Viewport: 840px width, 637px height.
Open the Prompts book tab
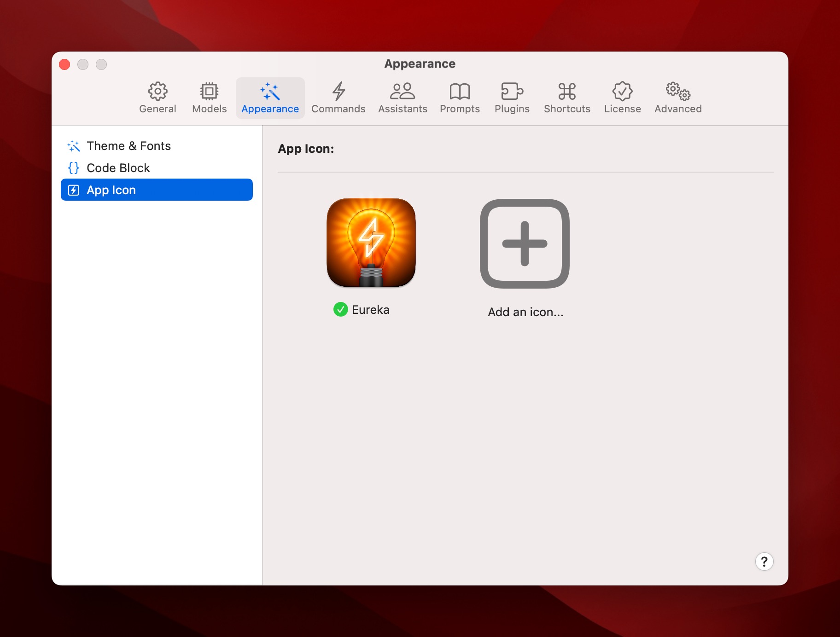point(460,98)
